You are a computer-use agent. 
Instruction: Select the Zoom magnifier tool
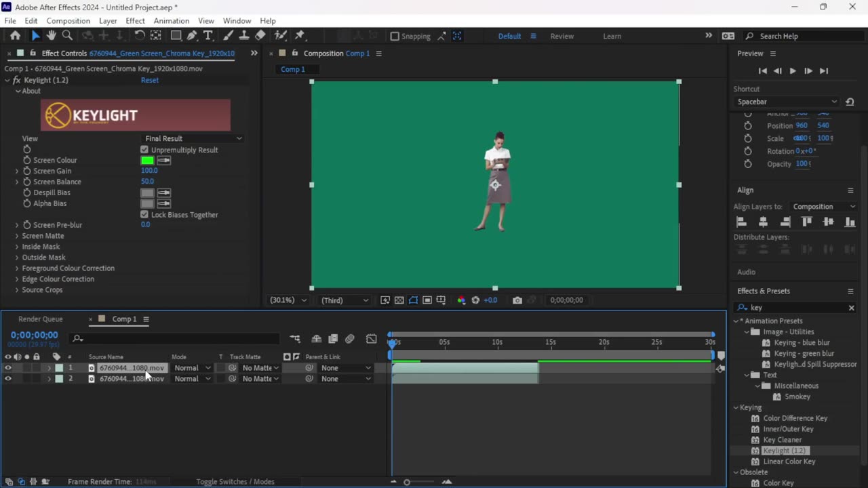(x=67, y=36)
